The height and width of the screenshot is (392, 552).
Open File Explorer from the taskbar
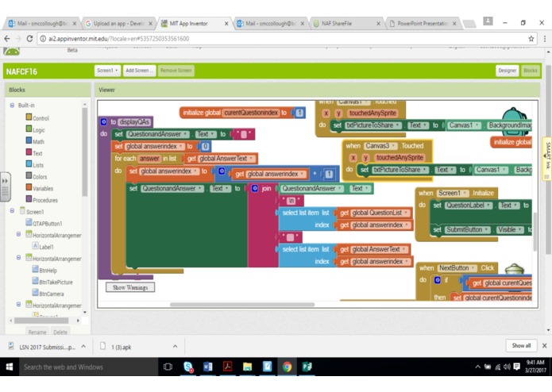tap(248, 367)
